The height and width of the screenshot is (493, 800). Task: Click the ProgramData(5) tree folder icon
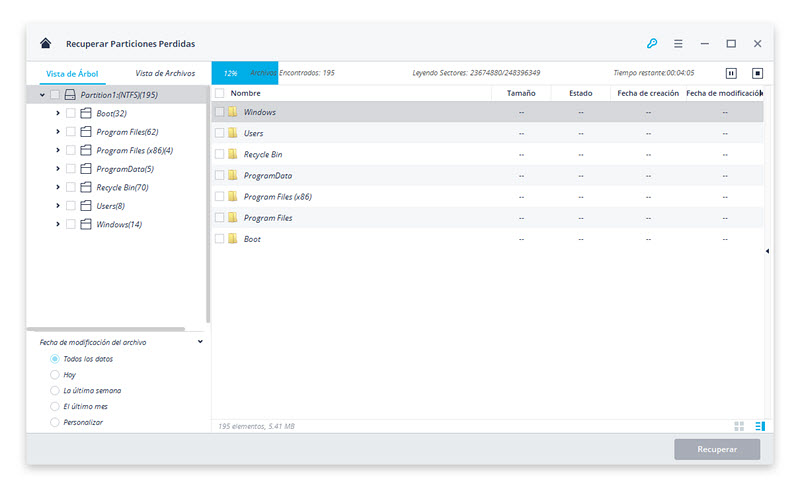pos(86,168)
